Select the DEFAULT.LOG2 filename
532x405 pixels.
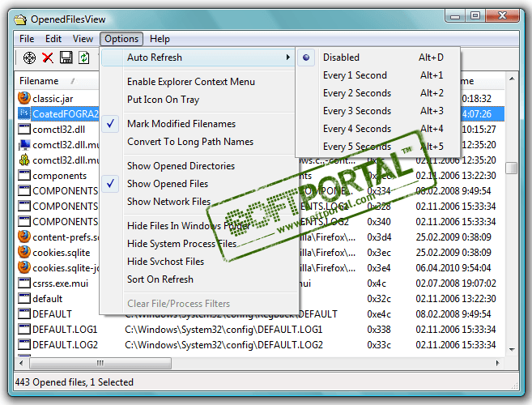coord(65,345)
